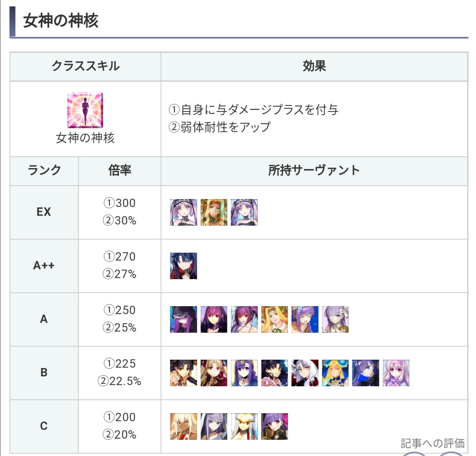Select the laughing purple-haired servant on blue background
476x456 pixels.
[x=305, y=320]
